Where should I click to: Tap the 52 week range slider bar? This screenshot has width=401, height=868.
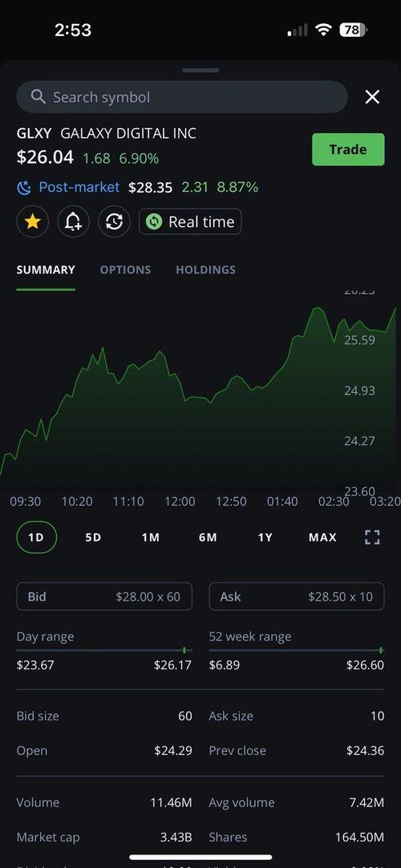296,650
